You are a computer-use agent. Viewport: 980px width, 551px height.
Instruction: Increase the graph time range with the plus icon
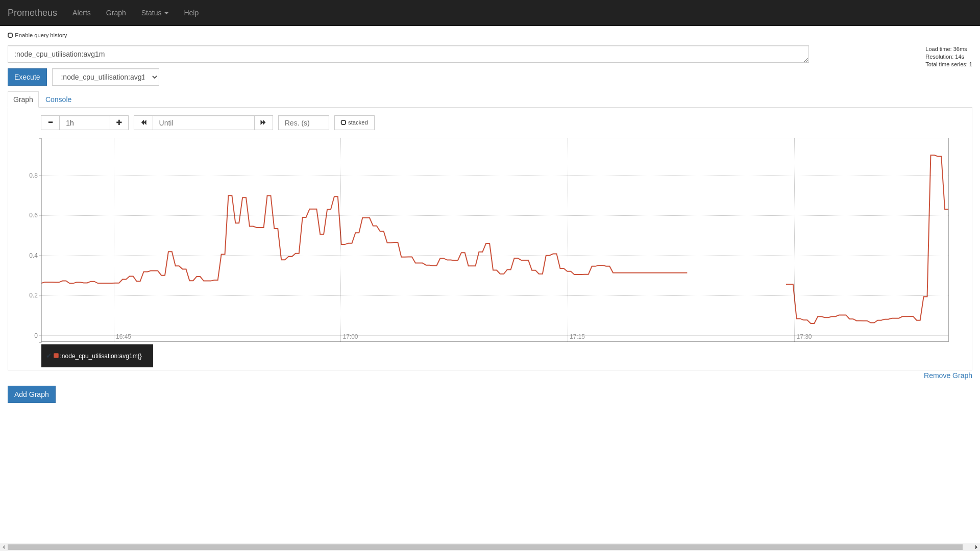pyautogui.click(x=119, y=122)
